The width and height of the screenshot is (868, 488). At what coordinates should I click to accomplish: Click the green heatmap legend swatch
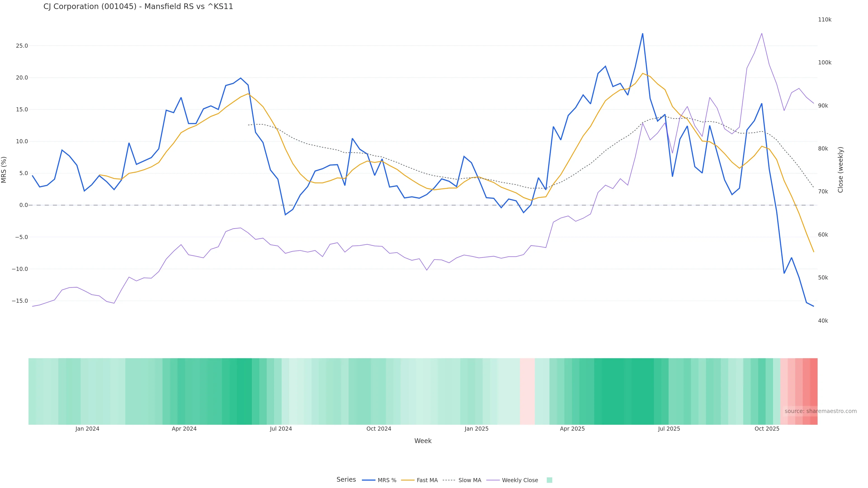(549, 480)
